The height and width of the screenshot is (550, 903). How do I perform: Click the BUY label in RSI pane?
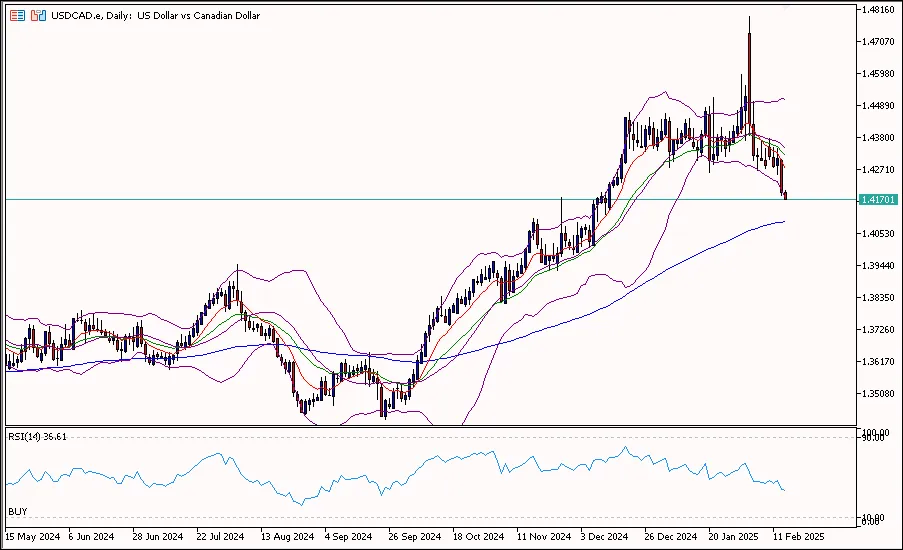(x=17, y=511)
